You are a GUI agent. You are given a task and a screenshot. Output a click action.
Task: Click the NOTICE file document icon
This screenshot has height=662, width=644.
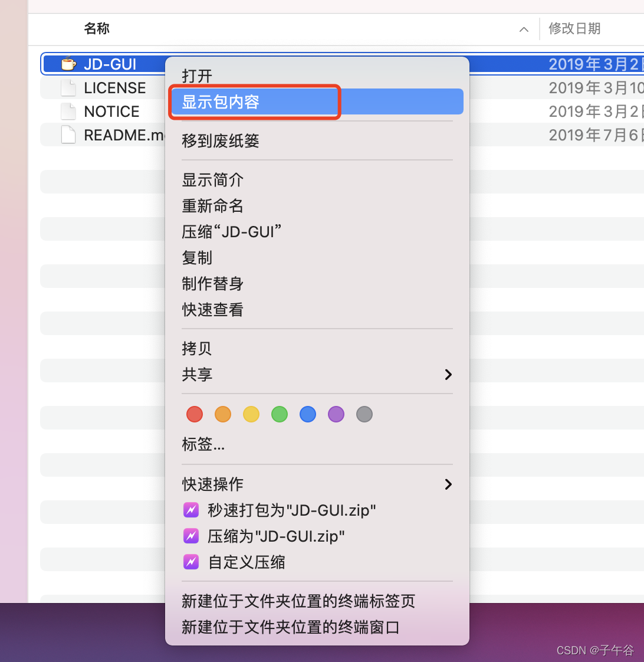click(68, 111)
